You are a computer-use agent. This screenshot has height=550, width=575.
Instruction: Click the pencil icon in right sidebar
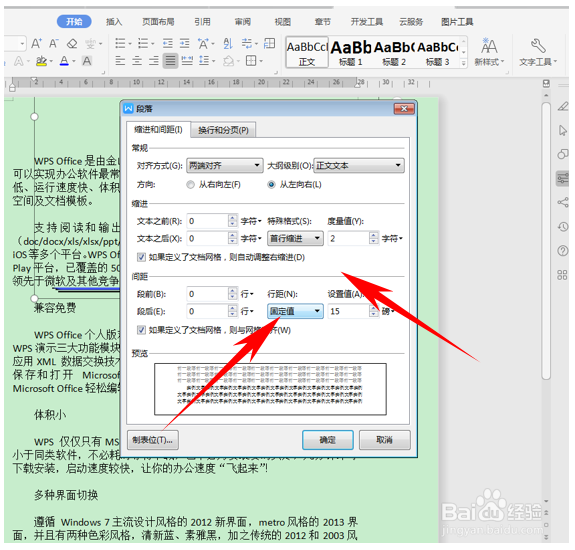click(563, 107)
